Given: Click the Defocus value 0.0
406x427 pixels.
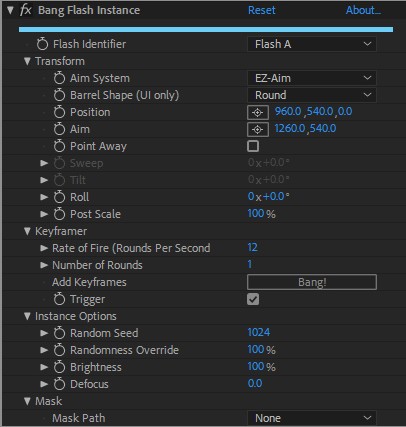Looking at the screenshot, I should (255, 383).
